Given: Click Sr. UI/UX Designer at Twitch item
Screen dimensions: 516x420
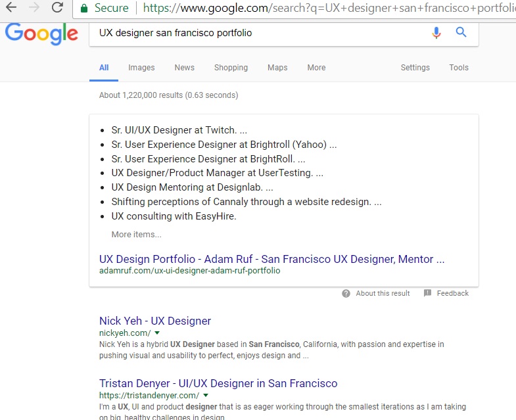Looking at the screenshot, I should pyautogui.click(x=179, y=130).
